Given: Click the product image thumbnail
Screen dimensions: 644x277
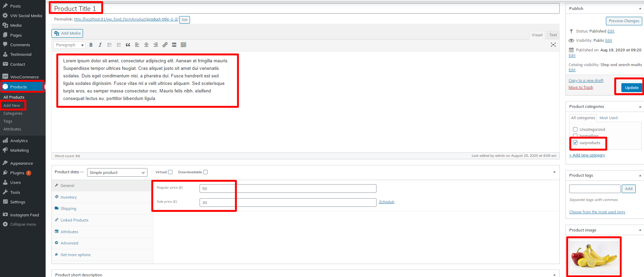Looking at the screenshot, I should coord(594,257).
